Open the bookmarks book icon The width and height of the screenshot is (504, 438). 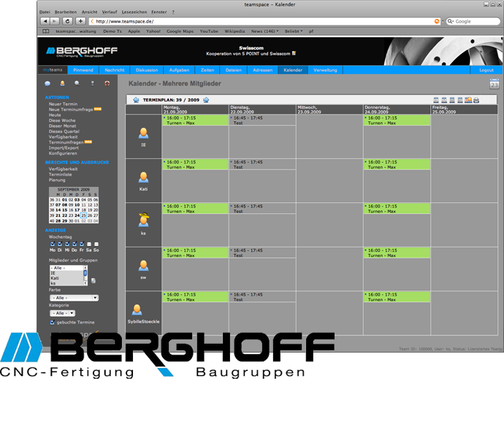pyautogui.click(x=46, y=31)
